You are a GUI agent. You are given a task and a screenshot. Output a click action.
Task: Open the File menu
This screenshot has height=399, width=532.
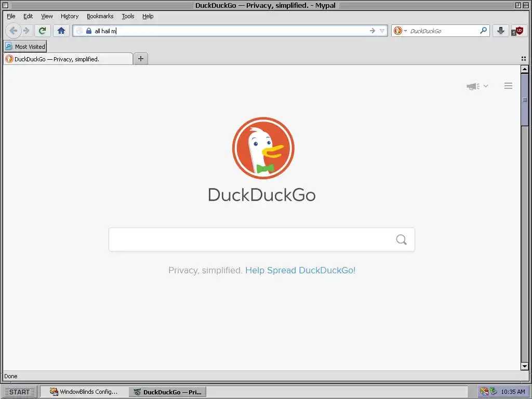coord(11,16)
